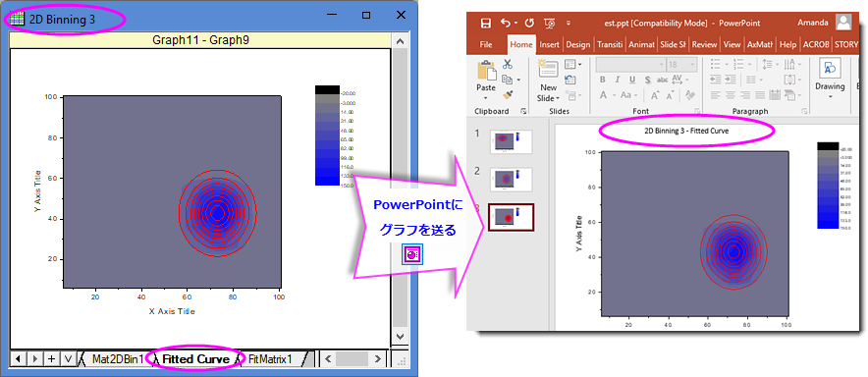This screenshot has width=868, height=377.
Task: Toggle text Shadow formatting
Action: coord(648,80)
